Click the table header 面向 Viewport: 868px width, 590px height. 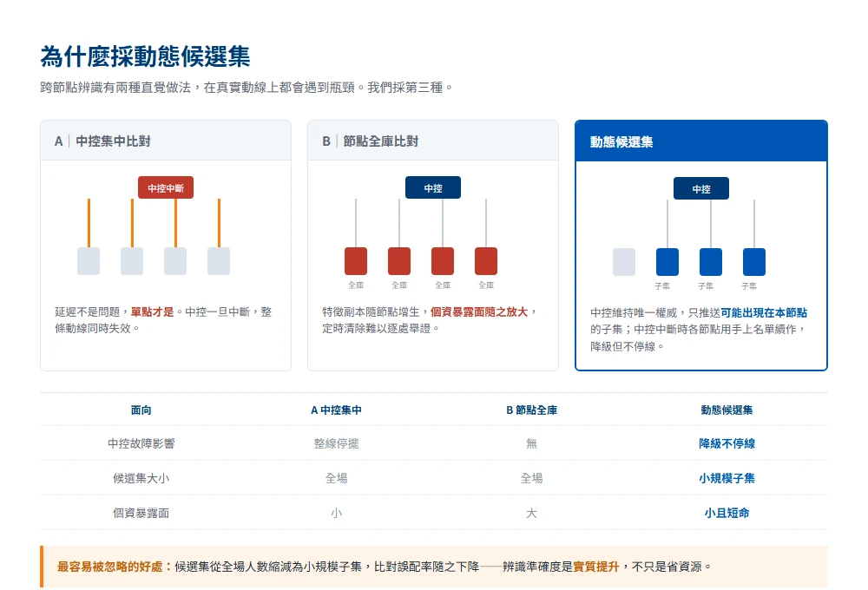click(x=141, y=410)
